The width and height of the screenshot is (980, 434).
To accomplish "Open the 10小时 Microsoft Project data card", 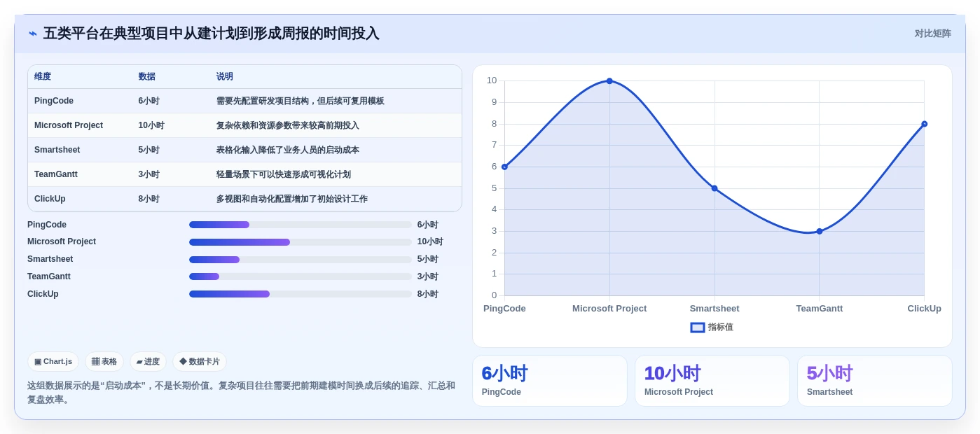I will click(x=712, y=381).
